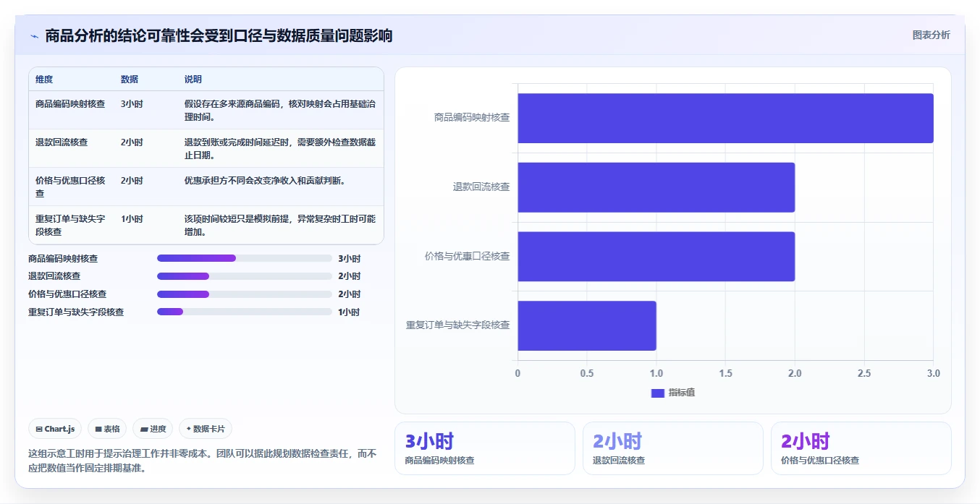This screenshot has height=504, width=980.
Task: Click the footer note starting with 这组示意工时
Action: coord(203,461)
